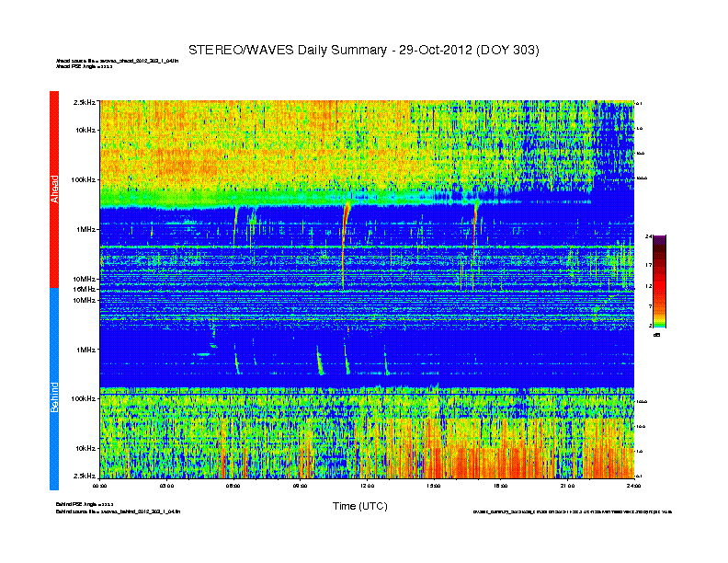Click the 00:00 time axis tick

101,486
